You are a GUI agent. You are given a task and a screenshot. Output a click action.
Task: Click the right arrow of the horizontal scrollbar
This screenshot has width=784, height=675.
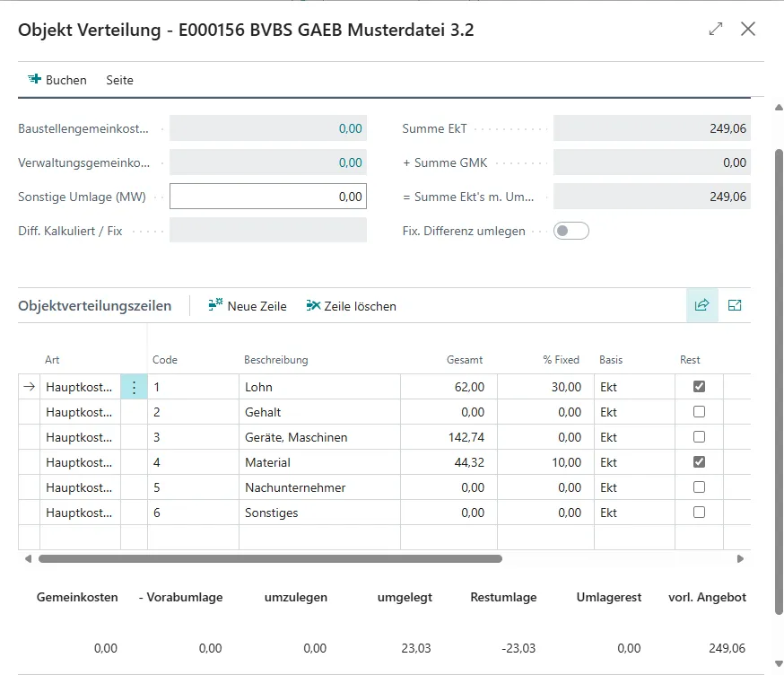point(740,558)
